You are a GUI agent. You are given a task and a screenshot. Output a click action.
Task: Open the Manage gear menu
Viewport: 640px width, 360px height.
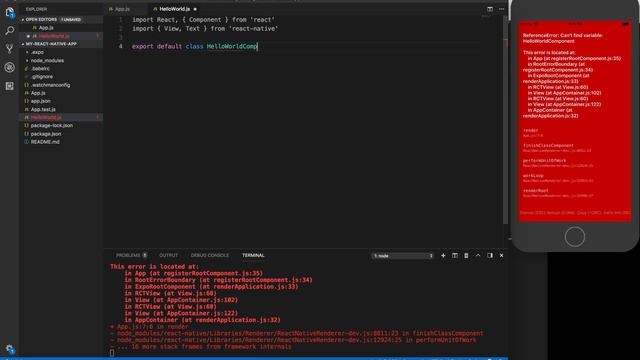click(10, 349)
